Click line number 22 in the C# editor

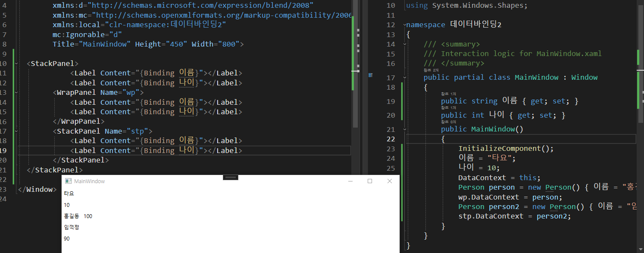pyautogui.click(x=391, y=139)
